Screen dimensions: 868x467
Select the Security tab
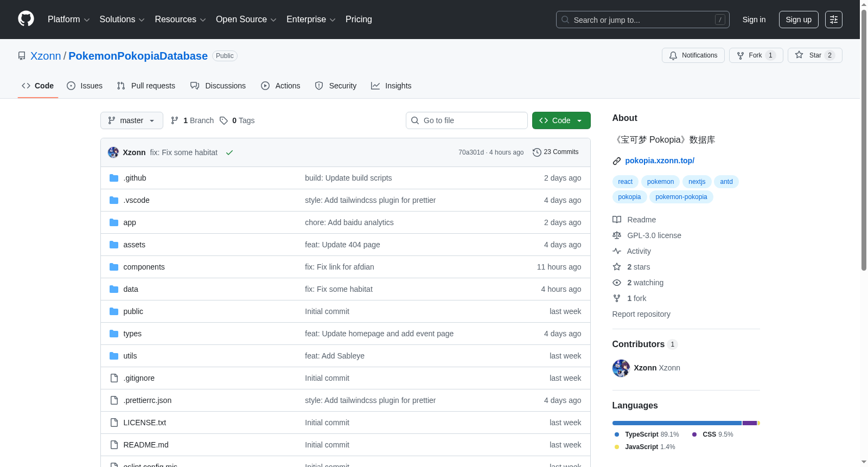point(336,86)
